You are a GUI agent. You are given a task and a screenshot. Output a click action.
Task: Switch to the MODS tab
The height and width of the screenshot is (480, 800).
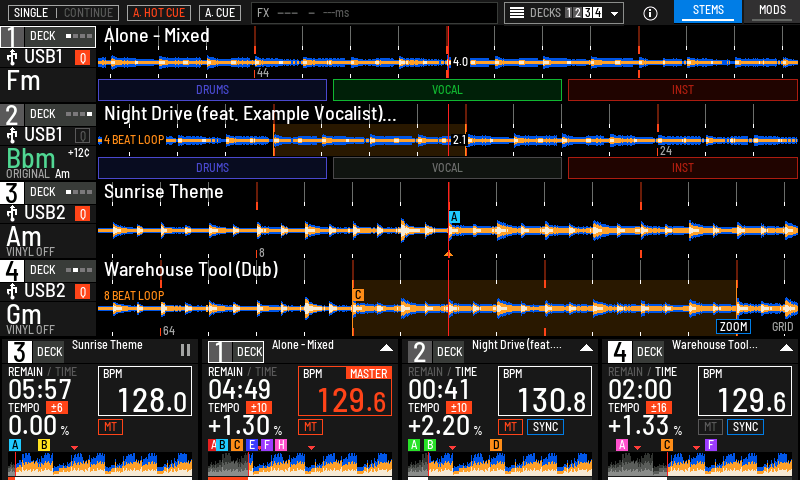772,11
